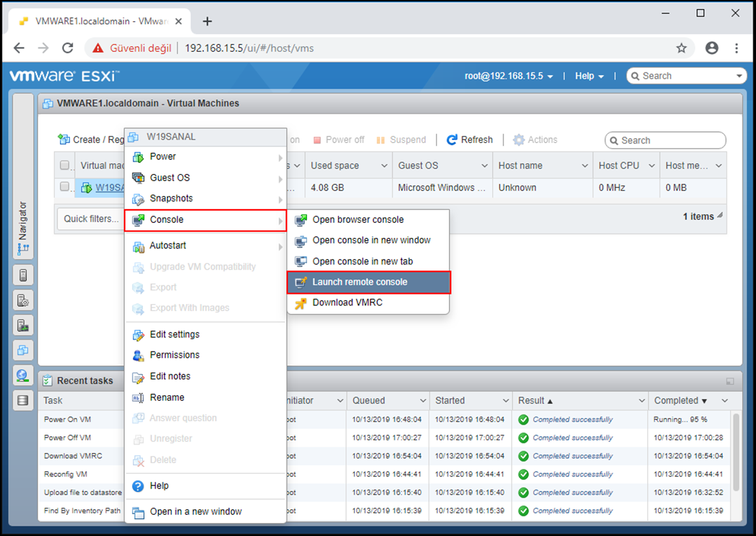Select Launch remote console

[369, 282]
